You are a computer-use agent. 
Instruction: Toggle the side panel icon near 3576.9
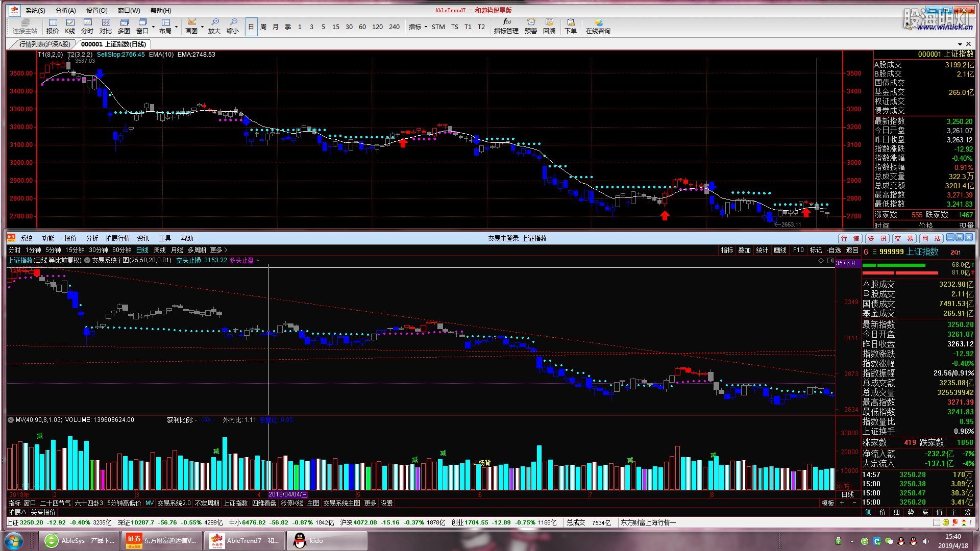click(x=830, y=260)
